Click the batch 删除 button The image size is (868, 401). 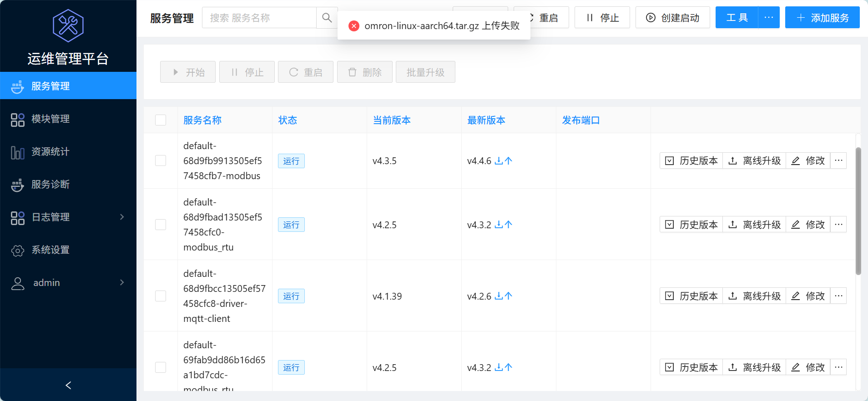(x=365, y=72)
